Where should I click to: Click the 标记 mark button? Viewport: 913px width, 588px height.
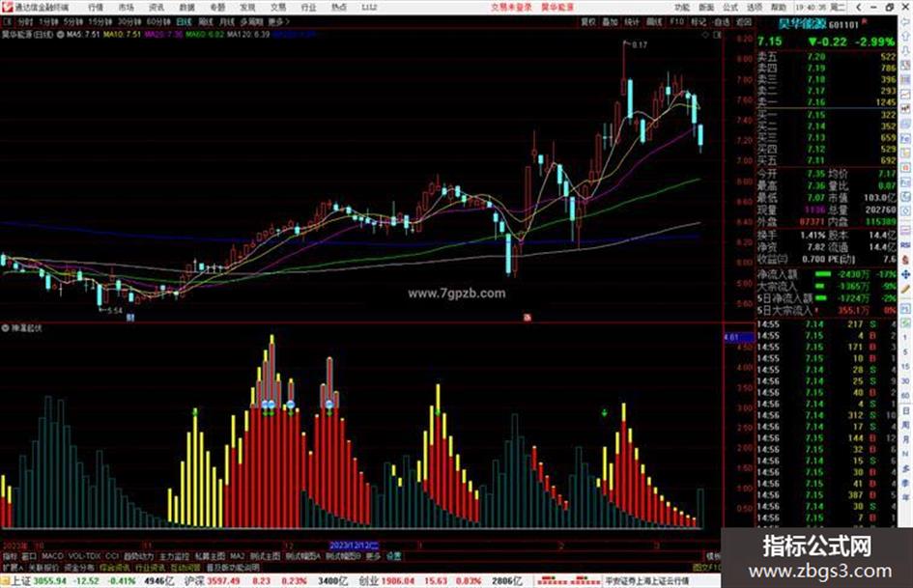pyautogui.click(x=699, y=21)
